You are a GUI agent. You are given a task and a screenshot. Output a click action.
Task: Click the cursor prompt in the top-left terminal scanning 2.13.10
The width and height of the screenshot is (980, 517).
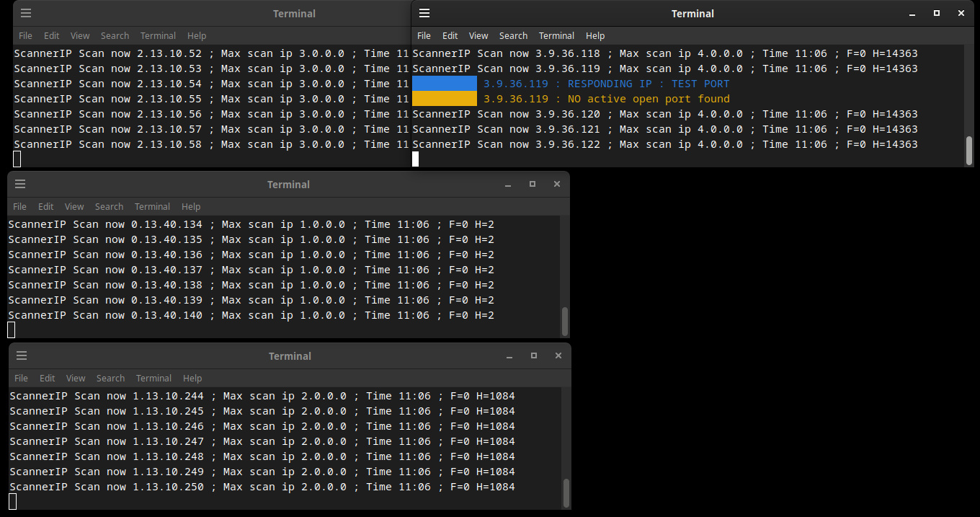[17, 159]
